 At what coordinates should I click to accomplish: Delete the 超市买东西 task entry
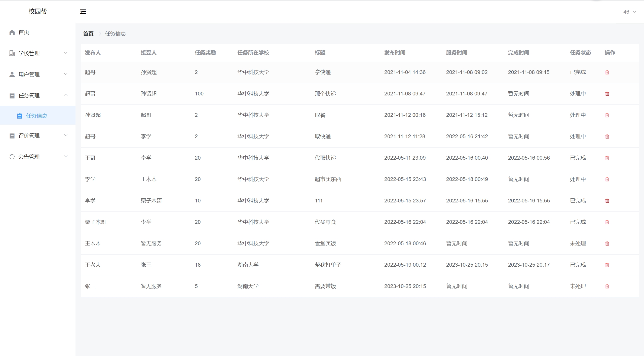(607, 180)
